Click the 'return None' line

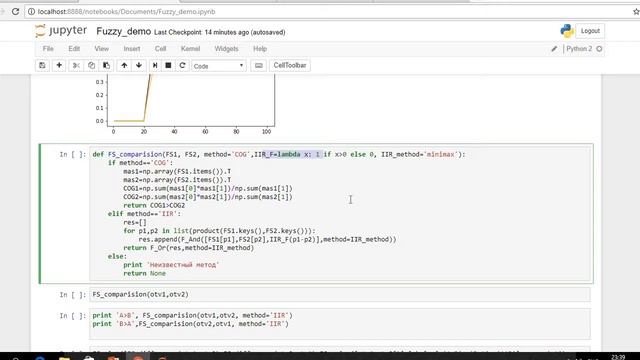click(144, 273)
